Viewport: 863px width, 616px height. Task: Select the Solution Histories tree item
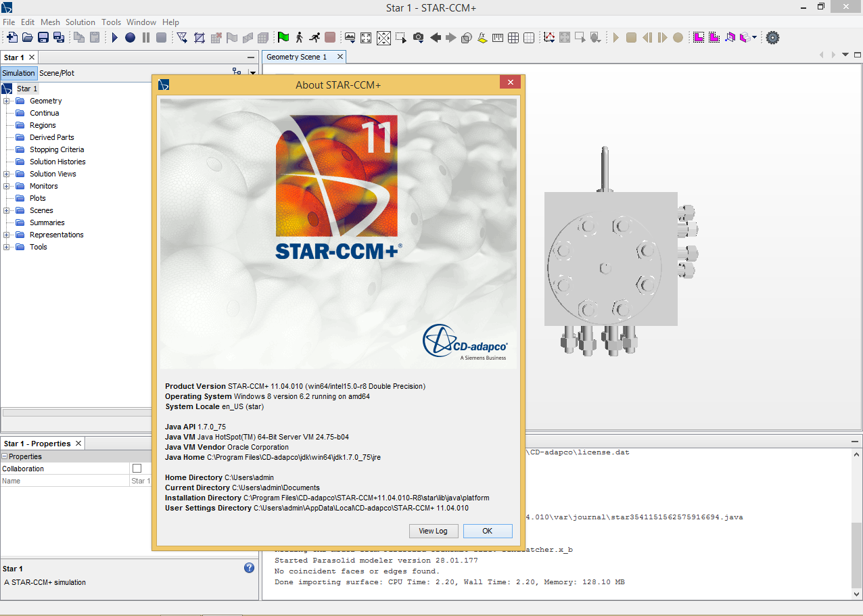pos(57,162)
